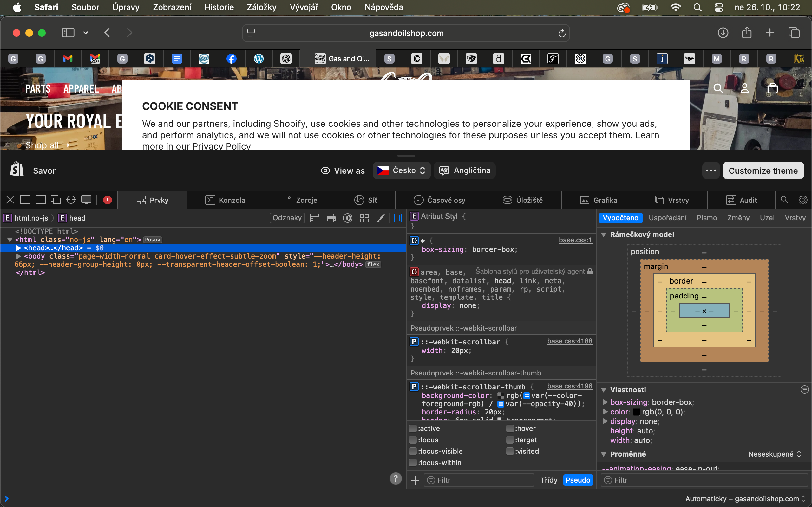Toggle the details sidebar panel icon
The image size is (812, 507).
[x=398, y=218]
